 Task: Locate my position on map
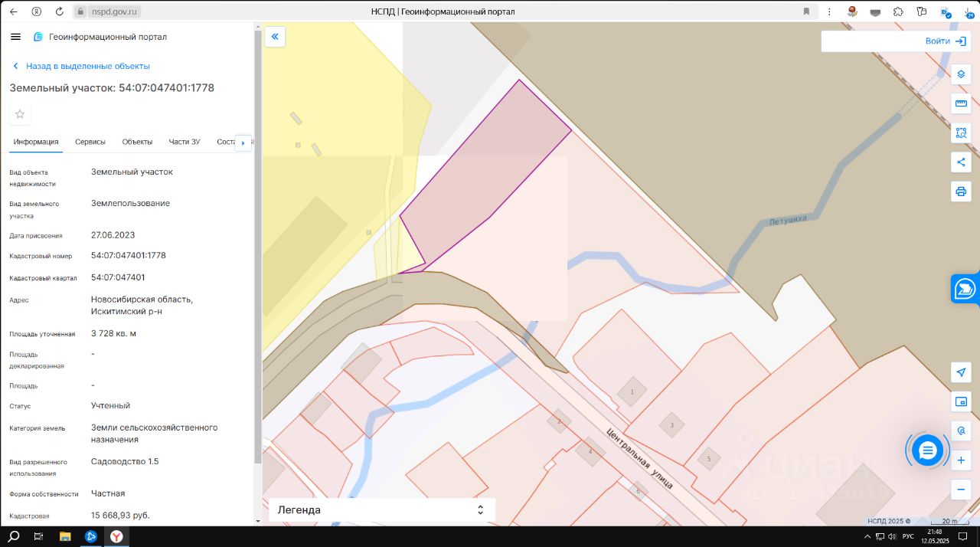click(x=961, y=372)
